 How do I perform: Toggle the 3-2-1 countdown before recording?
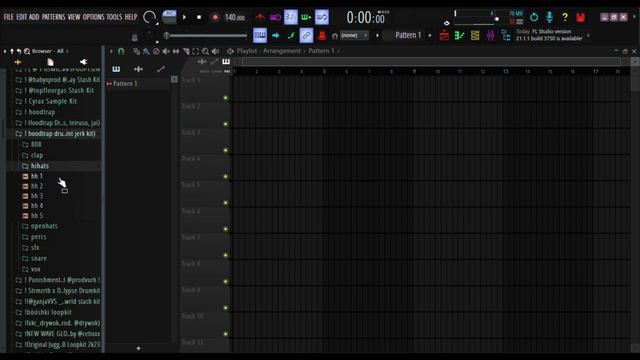pos(291,17)
